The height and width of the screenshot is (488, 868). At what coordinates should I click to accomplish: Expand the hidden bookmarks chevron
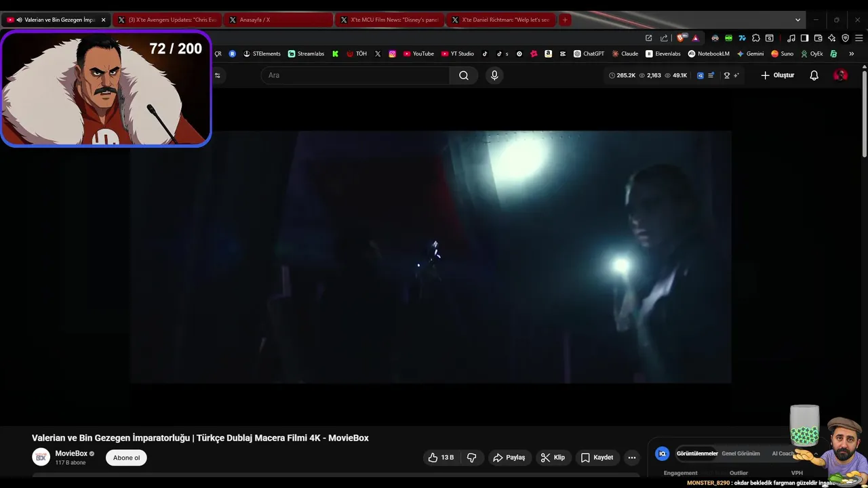[851, 54]
